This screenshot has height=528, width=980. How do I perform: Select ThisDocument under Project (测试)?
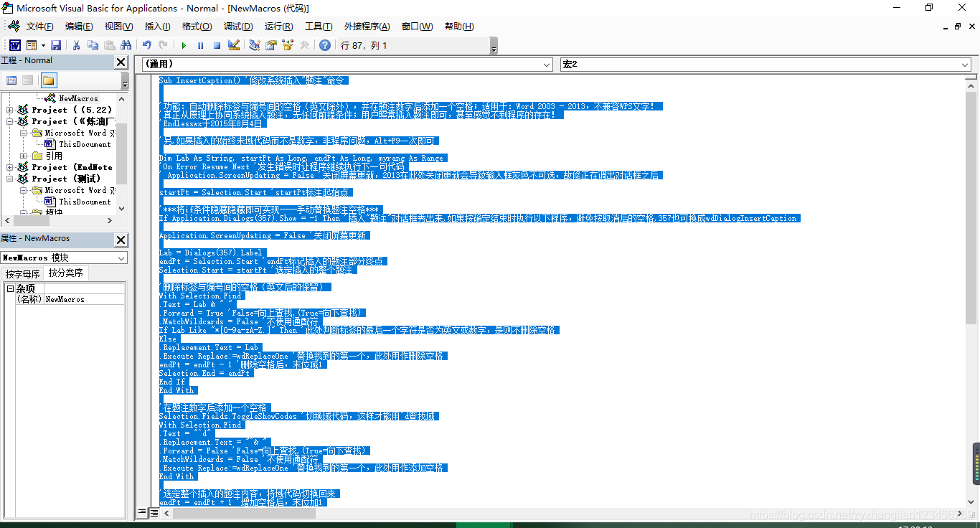85,202
